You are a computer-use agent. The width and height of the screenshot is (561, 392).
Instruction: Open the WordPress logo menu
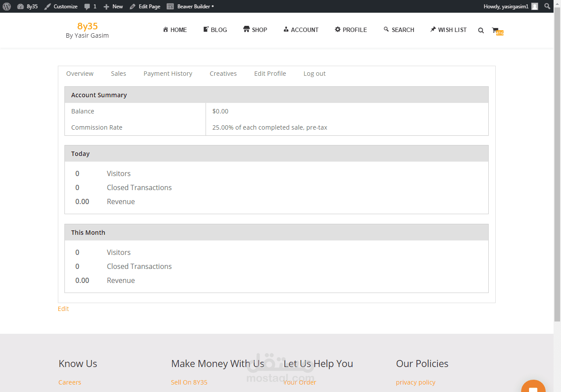click(x=6, y=6)
